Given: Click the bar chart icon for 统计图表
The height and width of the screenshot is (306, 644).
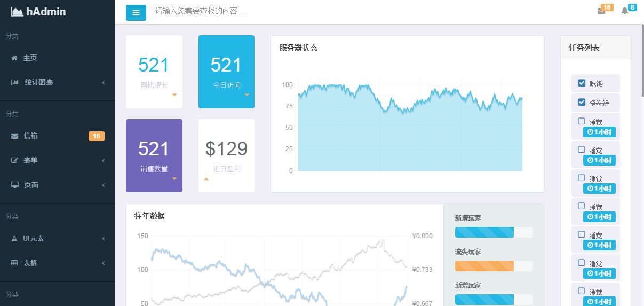Looking at the screenshot, I should [15, 82].
